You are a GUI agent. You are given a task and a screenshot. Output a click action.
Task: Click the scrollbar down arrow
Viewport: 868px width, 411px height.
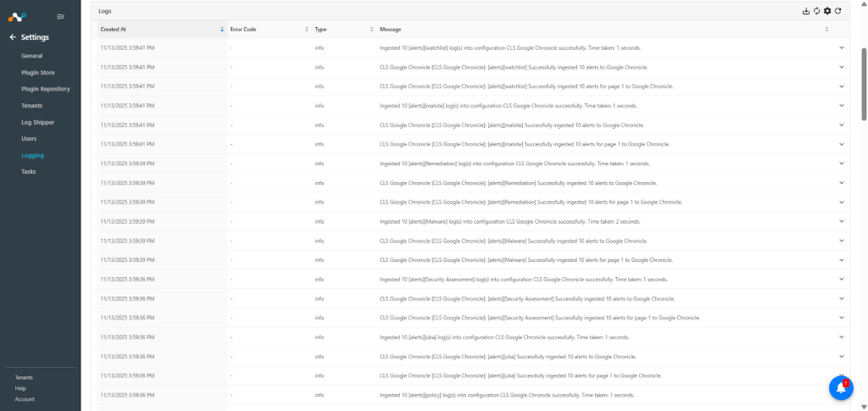point(864,408)
